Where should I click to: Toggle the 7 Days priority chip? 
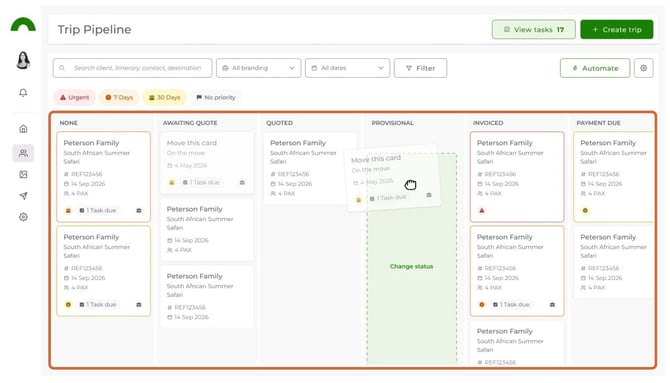[x=119, y=97]
